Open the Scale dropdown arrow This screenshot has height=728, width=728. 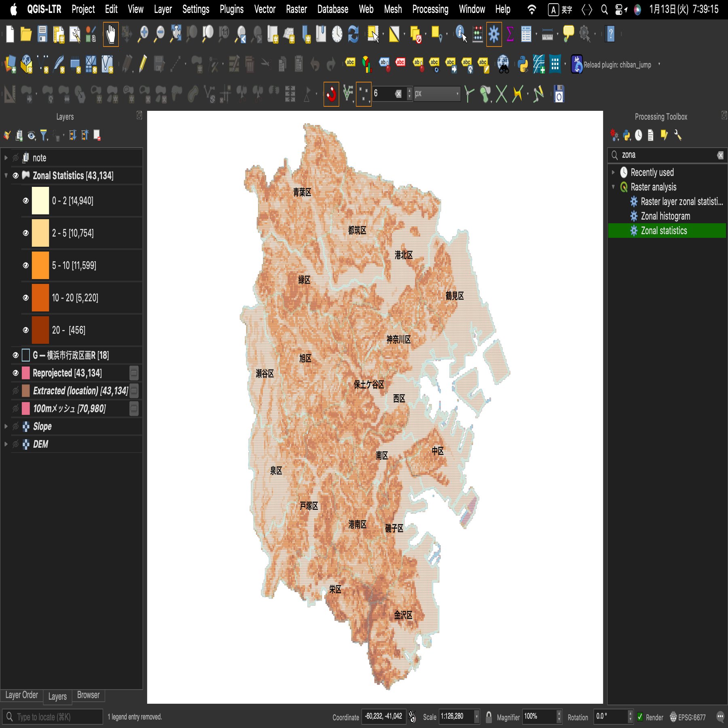tap(476, 717)
